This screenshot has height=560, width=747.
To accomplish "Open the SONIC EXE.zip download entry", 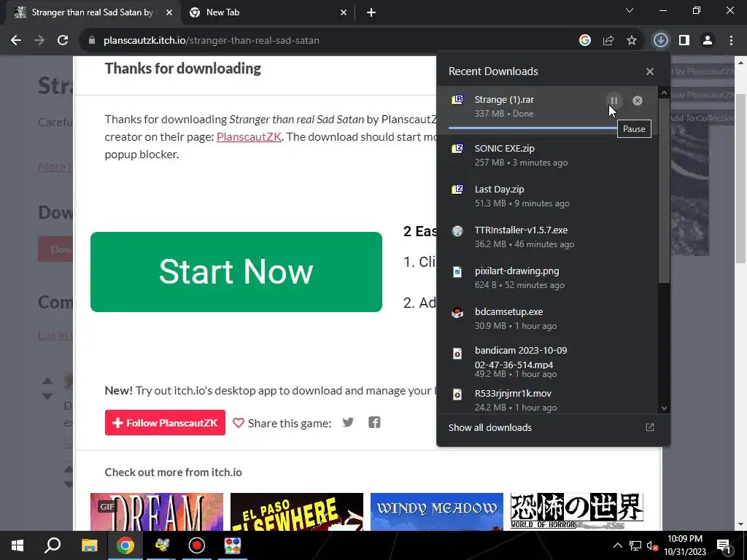I will pyautogui.click(x=547, y=155).
